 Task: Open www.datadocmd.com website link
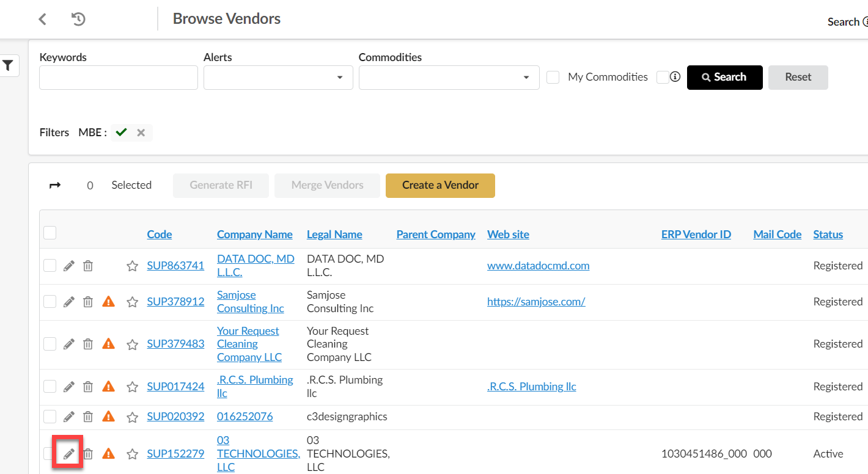539,266
